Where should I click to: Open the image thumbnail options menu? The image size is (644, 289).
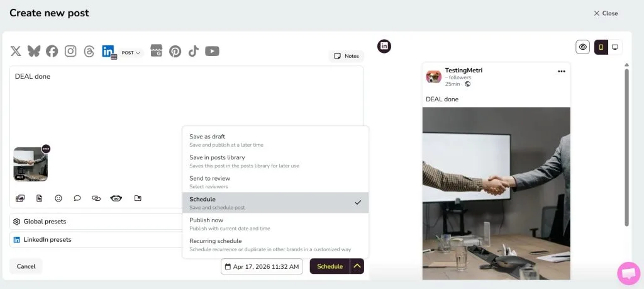46,149
